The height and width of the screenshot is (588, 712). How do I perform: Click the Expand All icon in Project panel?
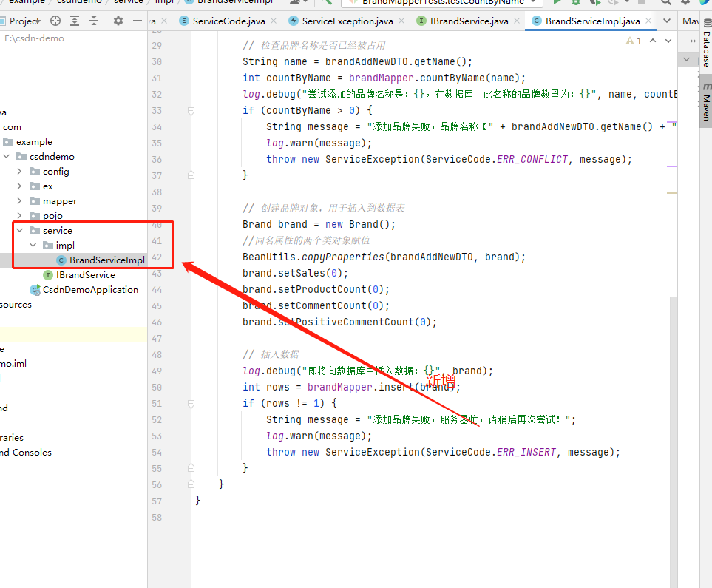click(75, 21)
